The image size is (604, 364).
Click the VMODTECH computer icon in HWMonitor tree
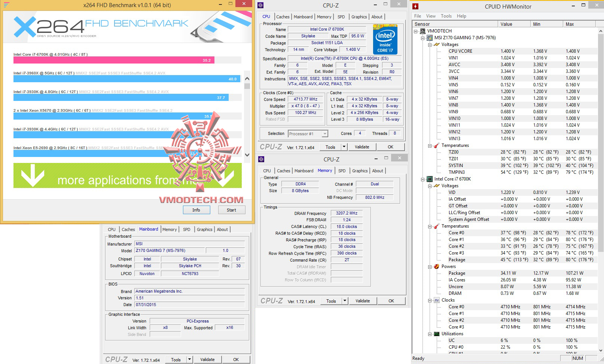[423, 31]
